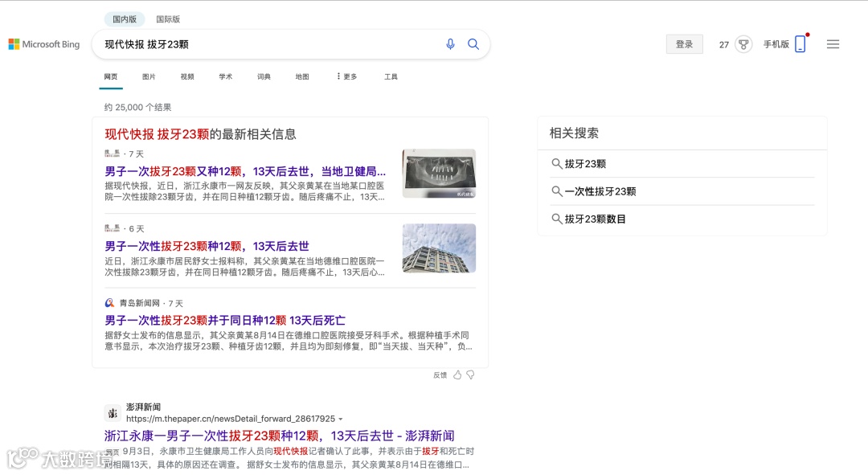The height and width of the screenshot is (475, 868).
Task: Click the magnifier search button
Action: (473, 44)
